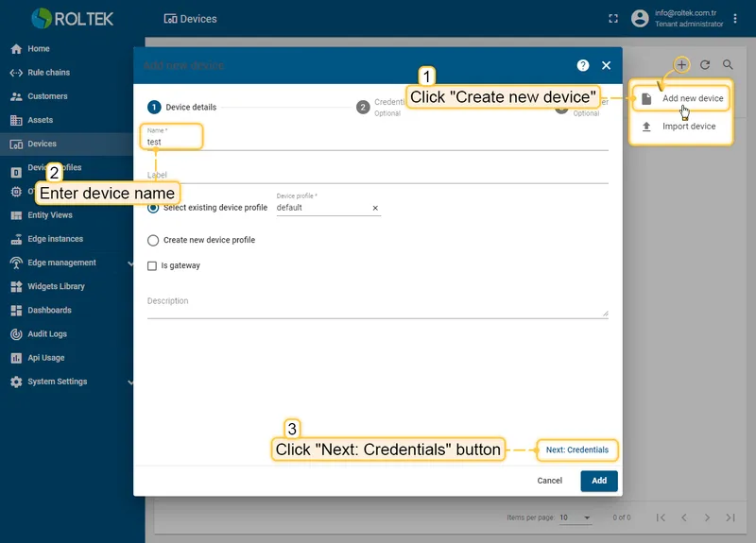Click the Name field containing test
756x543 pixels.
tap(377, 139)
